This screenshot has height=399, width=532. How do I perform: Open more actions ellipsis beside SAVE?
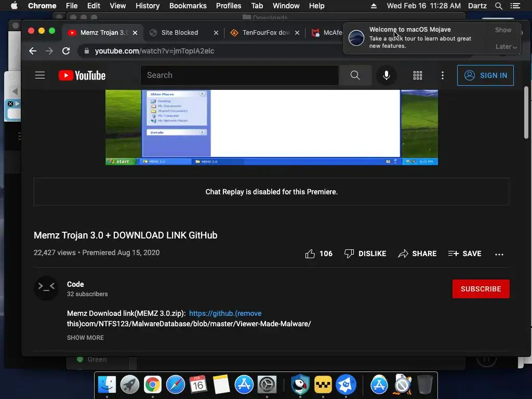click(x=499, y=254)
